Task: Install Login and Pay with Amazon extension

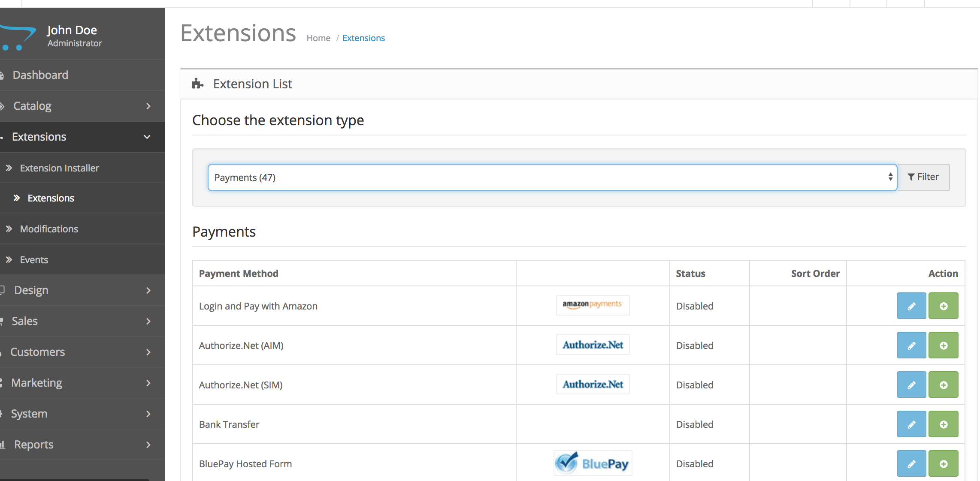Action: (x=943, y=306)
